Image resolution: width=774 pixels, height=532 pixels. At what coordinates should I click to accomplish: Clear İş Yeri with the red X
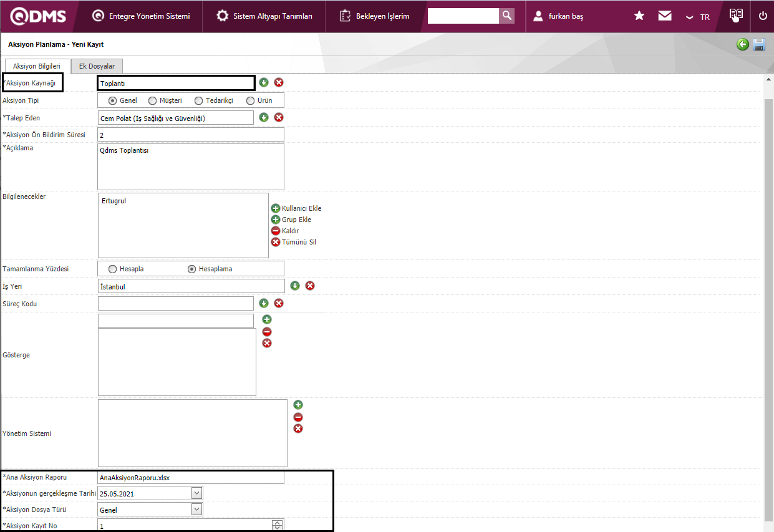click(x=310, y=286)
